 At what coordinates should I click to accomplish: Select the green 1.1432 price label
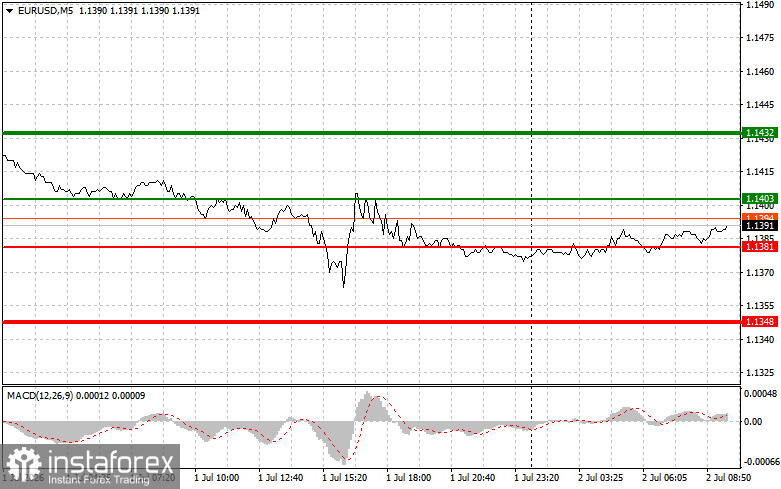(x=759, y=133)
